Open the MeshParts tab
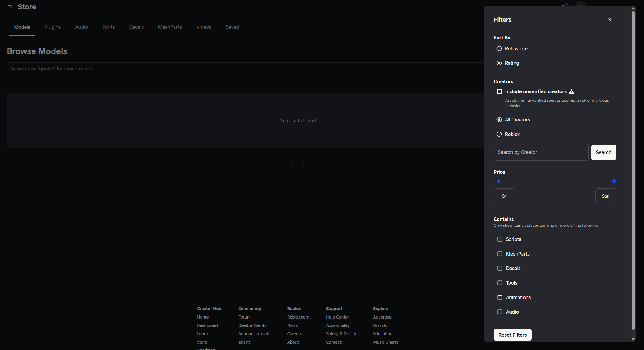The width and height of the screenshot is (644, 350). [170, 27]
